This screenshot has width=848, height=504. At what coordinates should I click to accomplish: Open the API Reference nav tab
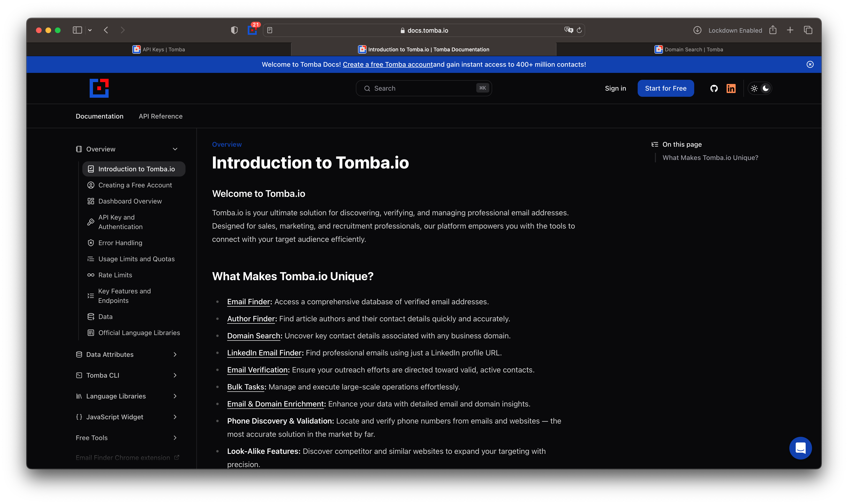(x=161, y=116)
